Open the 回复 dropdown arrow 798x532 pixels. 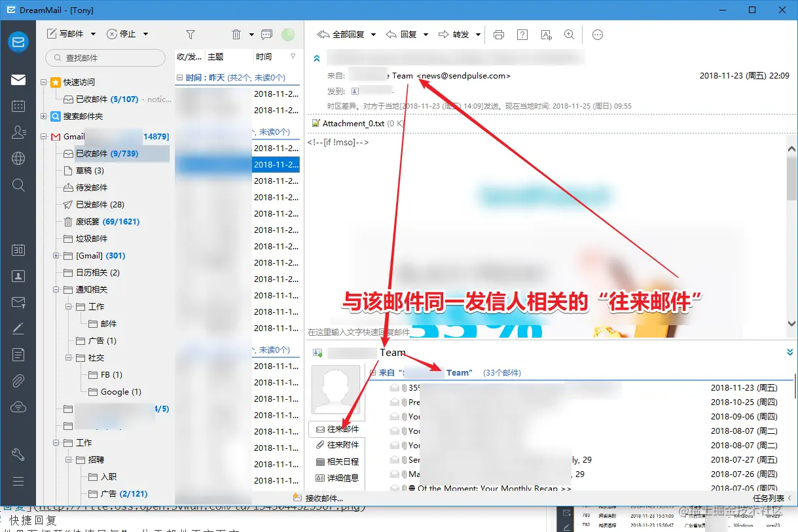click(x=426, y=35)
